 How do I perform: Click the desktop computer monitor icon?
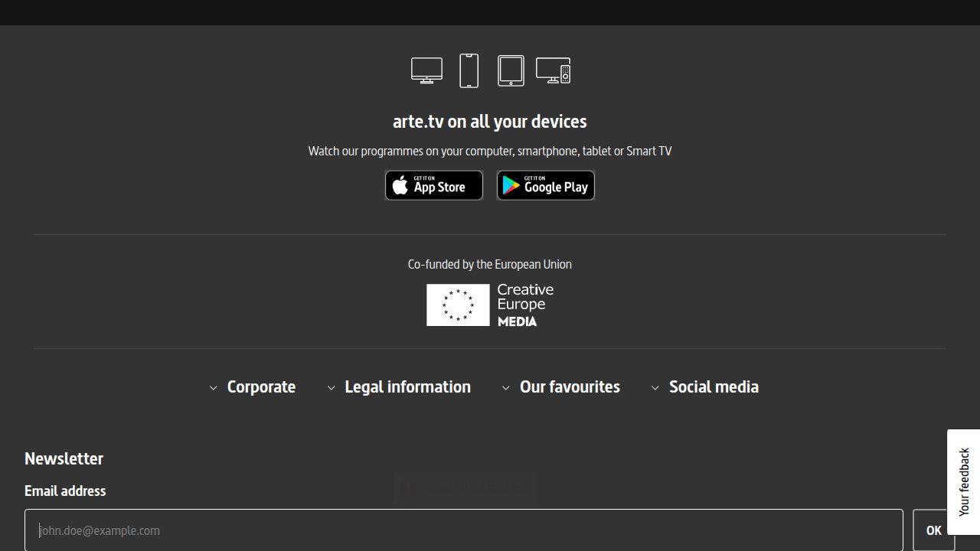[426, 70]
